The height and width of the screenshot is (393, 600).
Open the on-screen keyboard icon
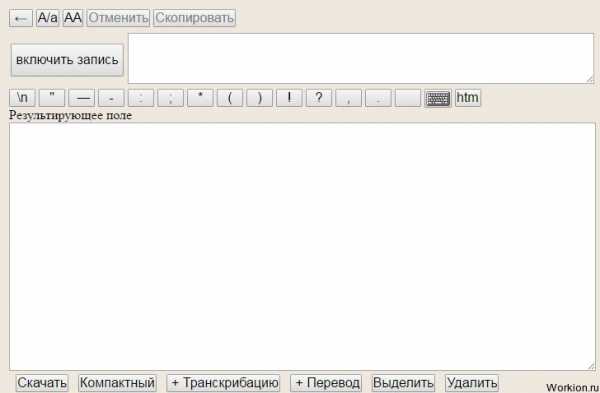click(438, 98)
